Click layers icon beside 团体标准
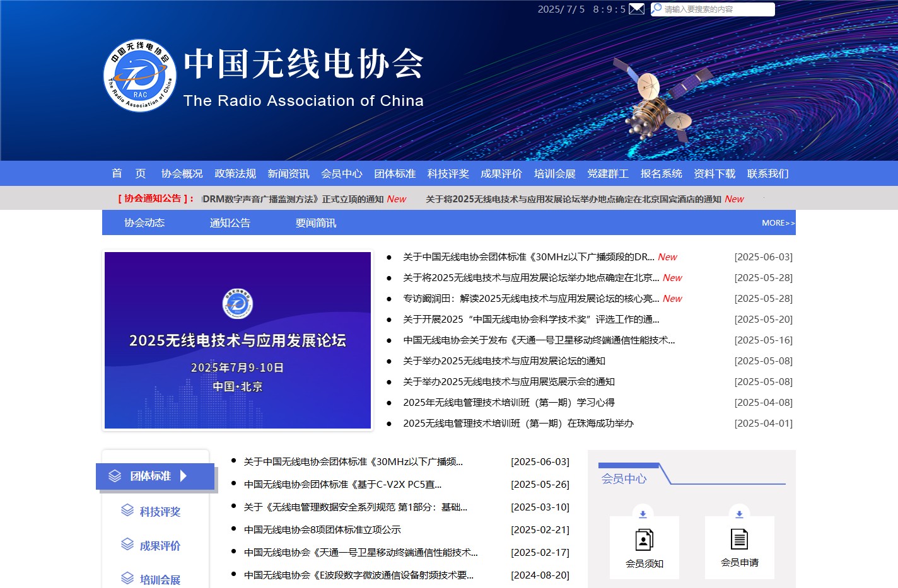This screenshot has height=588, width=898. tap(115, 476)
